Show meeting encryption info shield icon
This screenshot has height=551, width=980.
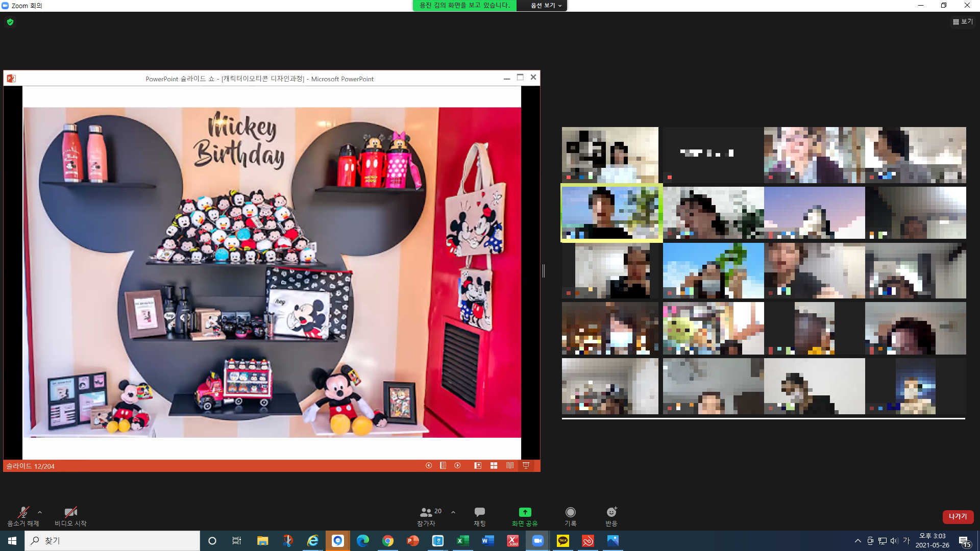pos(10,22)
